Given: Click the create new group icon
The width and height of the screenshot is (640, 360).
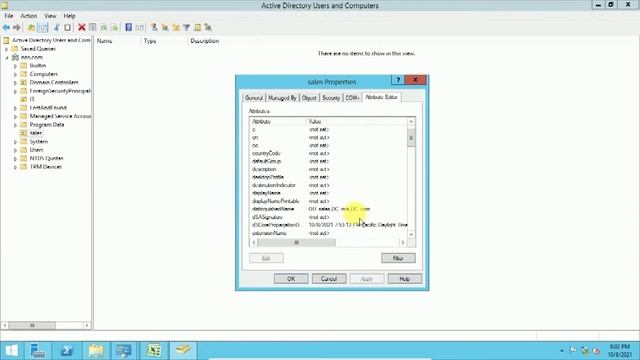Looking at the screenshot, I should tap(165, 27).
